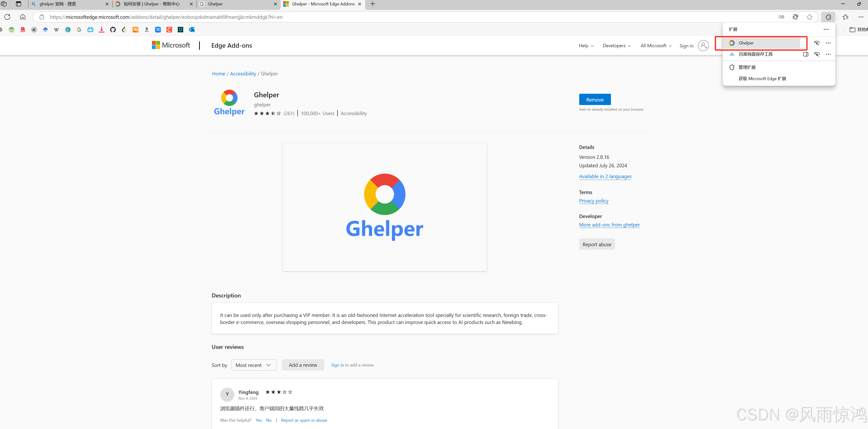Open the Privacy policy link
The image size is (868, 429).
click(594, 201)
